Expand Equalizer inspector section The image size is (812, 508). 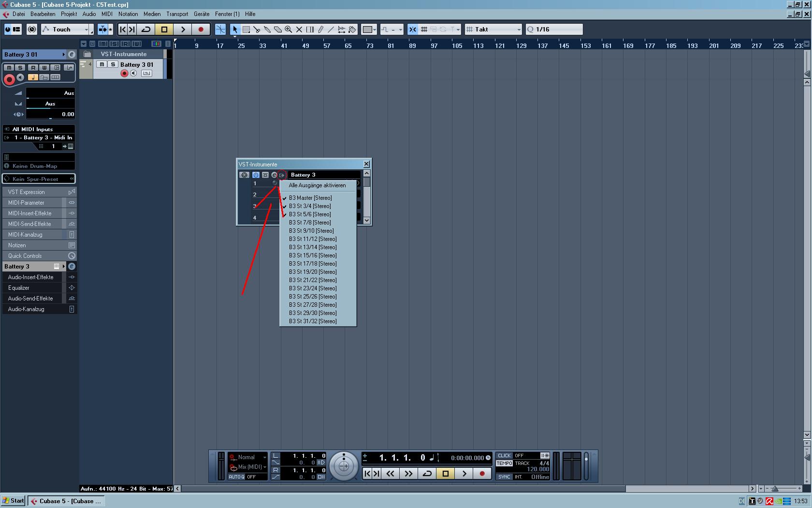[39, 288]
